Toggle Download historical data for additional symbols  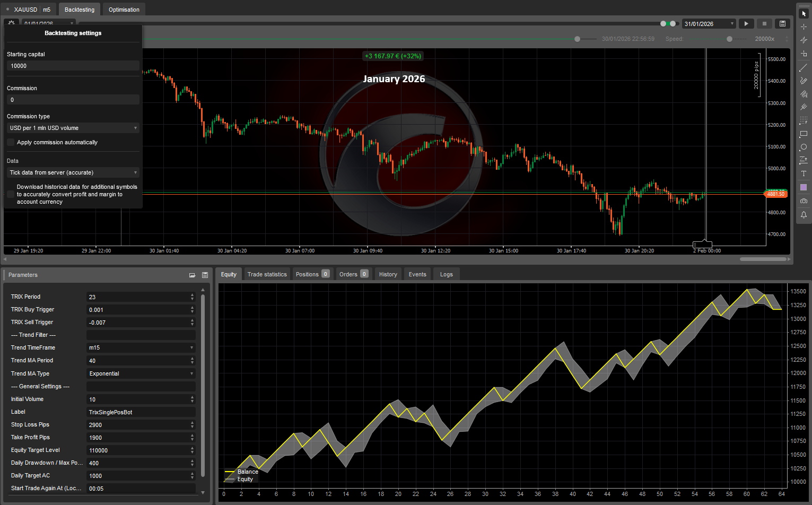pyautogui.click(x=11, y=194)
